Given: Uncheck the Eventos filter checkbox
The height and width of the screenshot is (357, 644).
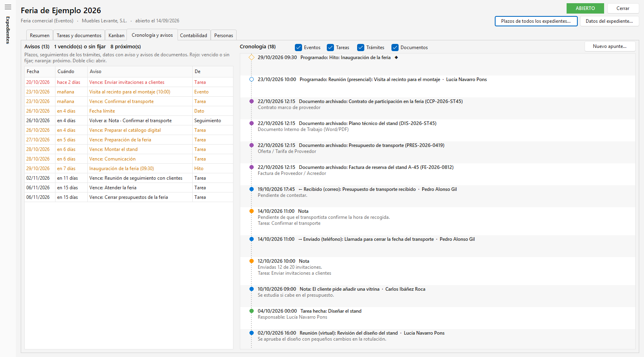Looking at the screenshot, I should coord(298,48).
